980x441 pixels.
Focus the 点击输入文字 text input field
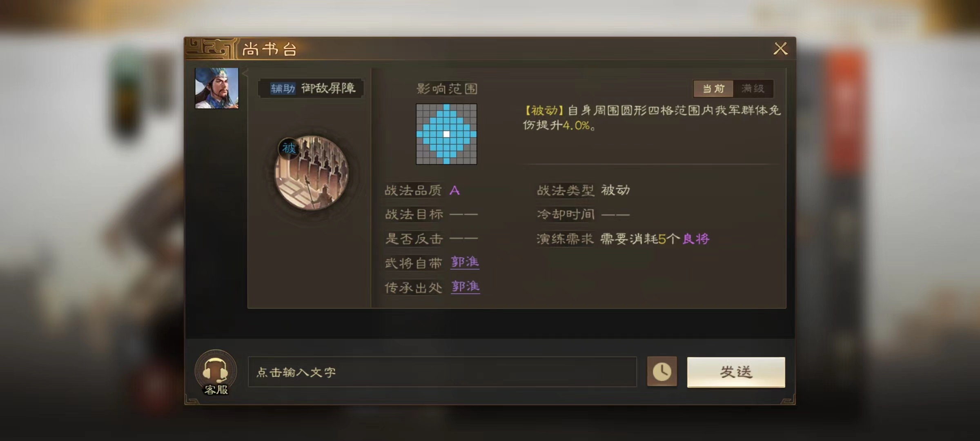(442, 372)
